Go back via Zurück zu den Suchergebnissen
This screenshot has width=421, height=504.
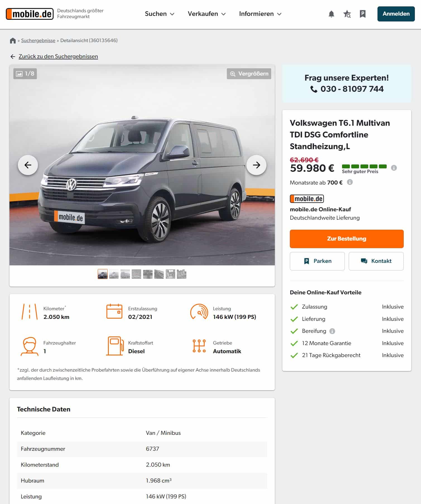click(58, 57)
